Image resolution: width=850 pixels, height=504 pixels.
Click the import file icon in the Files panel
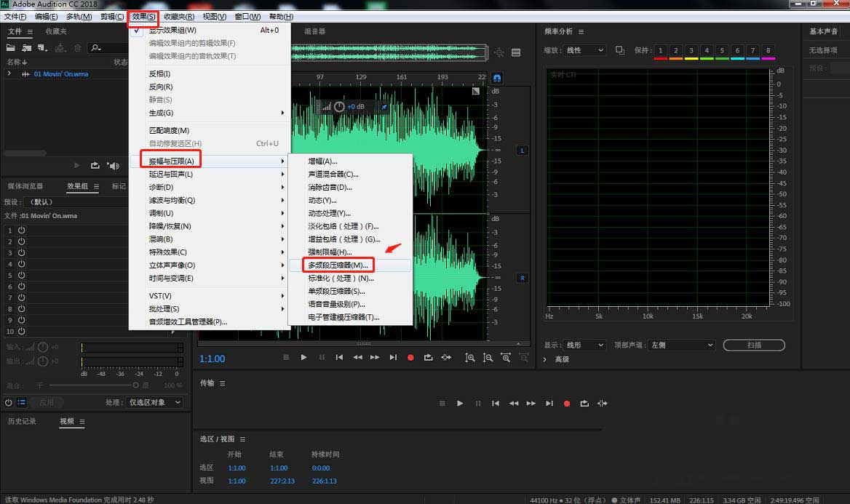click(28, 48)
